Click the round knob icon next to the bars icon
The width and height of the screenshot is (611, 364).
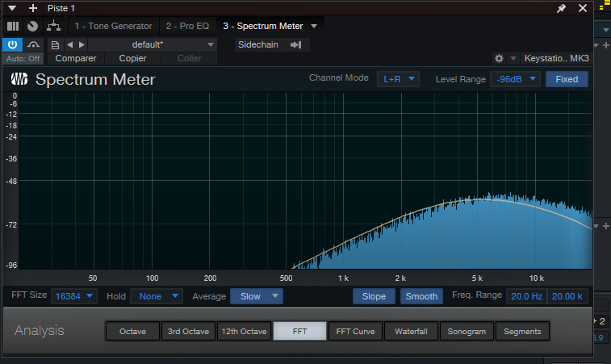click(x=33, y=26)
